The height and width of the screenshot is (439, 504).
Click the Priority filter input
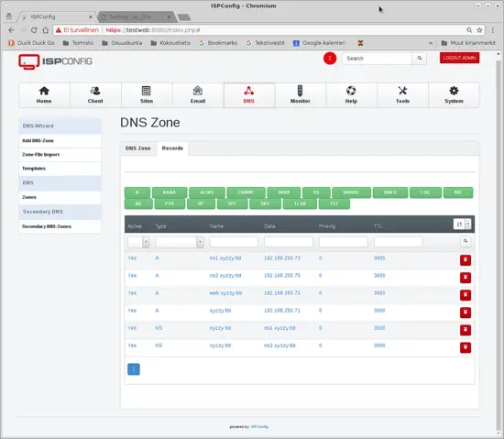tap(344, 242)
